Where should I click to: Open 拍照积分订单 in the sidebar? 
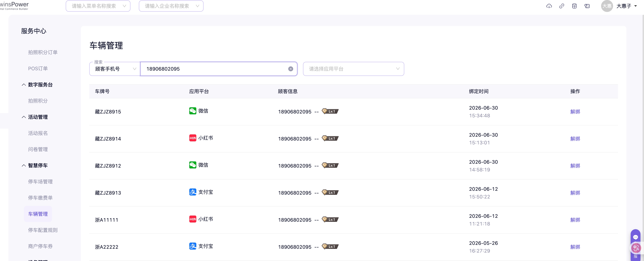[43, 53]
